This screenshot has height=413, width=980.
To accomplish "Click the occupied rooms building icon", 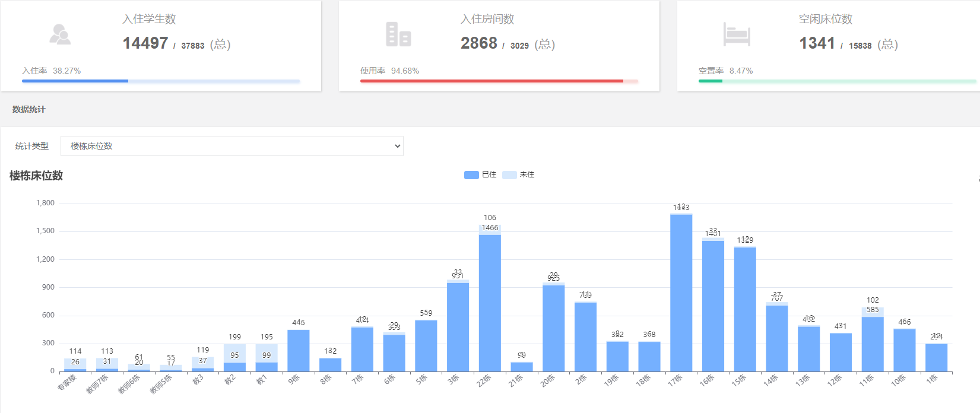I will tap(398, 34).
